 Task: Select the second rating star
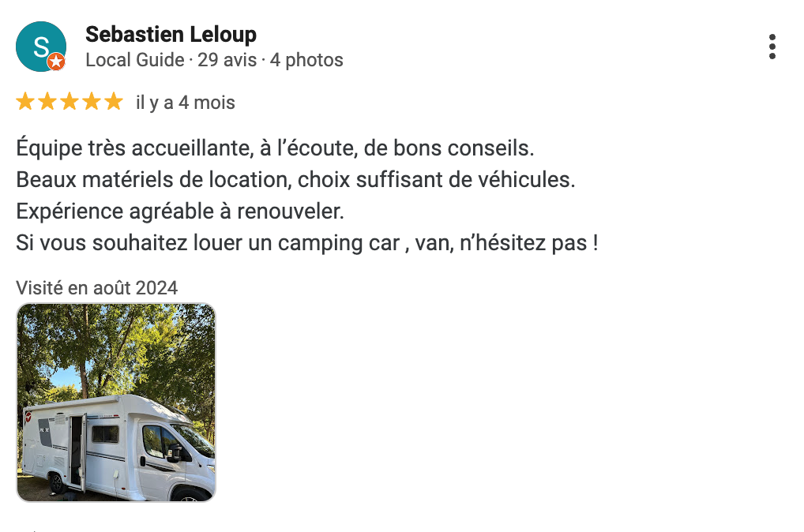(47, 101)
